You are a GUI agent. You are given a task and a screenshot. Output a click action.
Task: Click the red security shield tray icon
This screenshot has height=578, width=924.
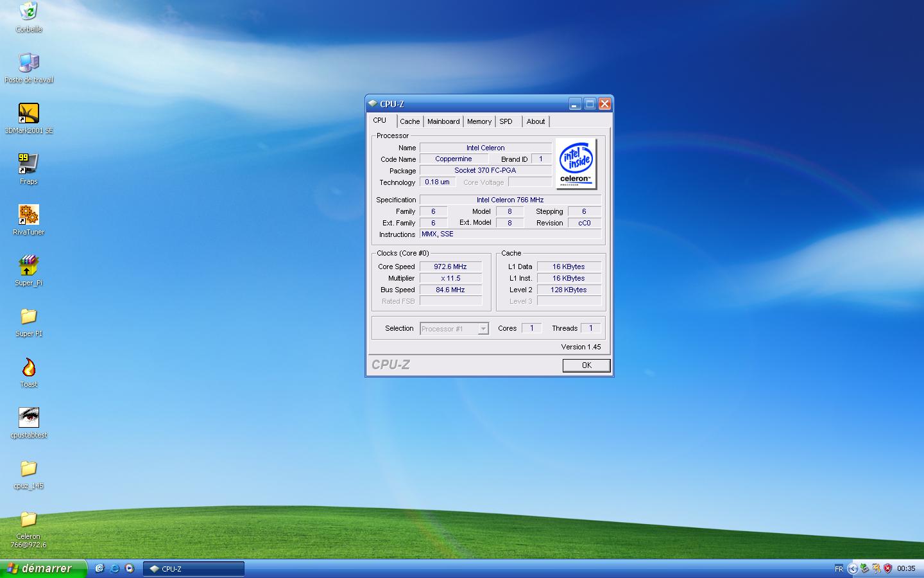click(x=888, y=568)
